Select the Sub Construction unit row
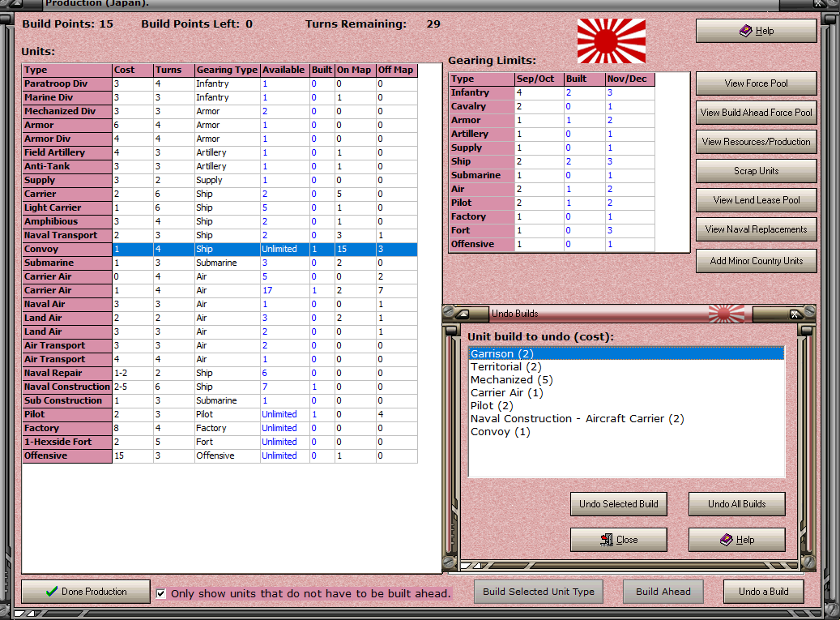The width and height of the screenshot is (840, 620). click(220, 400)
